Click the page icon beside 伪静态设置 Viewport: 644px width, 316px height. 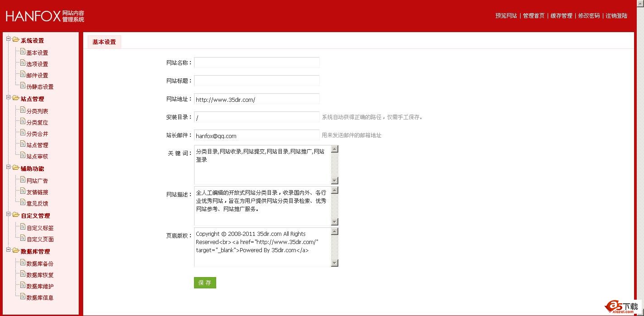tap(23, 86)
